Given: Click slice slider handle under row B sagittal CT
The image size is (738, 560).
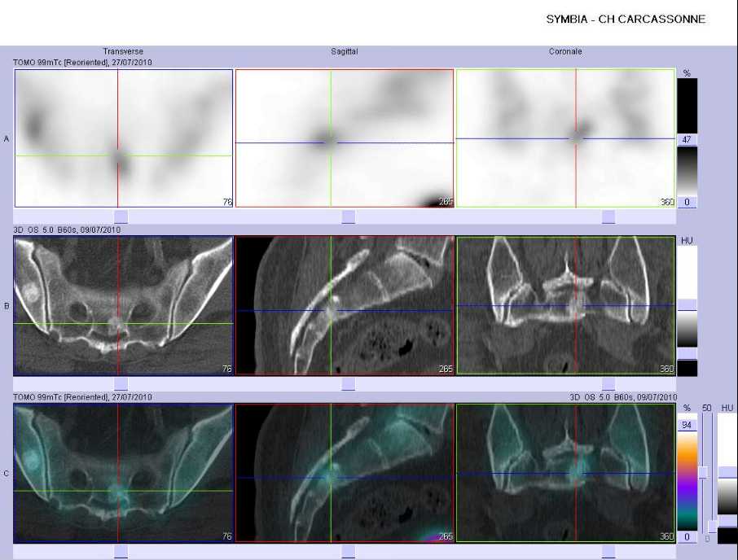Looking at the screenshot, I should (349, 384).
